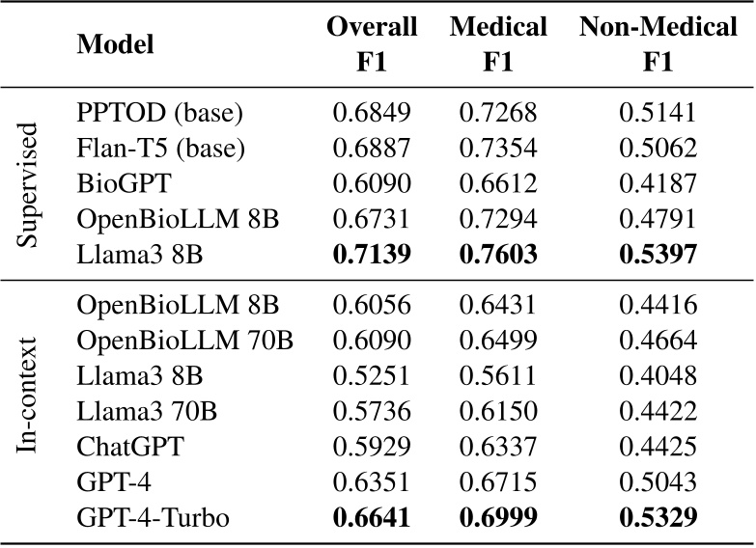Click the Medical F1 column header
Viewport: 756px width, 548px height.
[497, 44]
